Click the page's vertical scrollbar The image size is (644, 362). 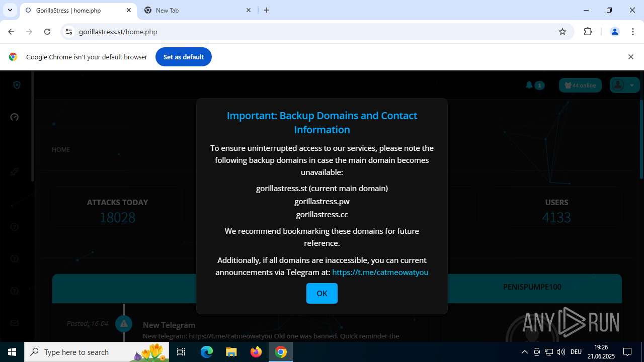click(x=641, y=139)
